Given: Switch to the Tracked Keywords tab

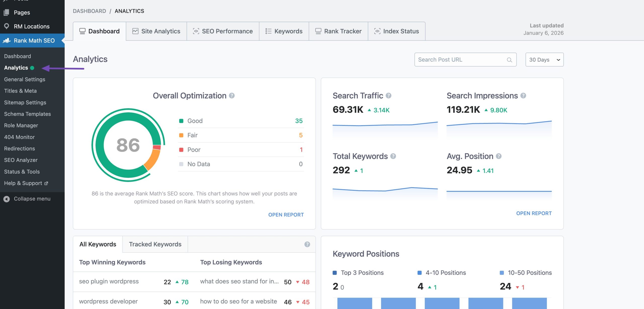Looking at the screenshot, I should pyautogui.click(x=155, y=244).
